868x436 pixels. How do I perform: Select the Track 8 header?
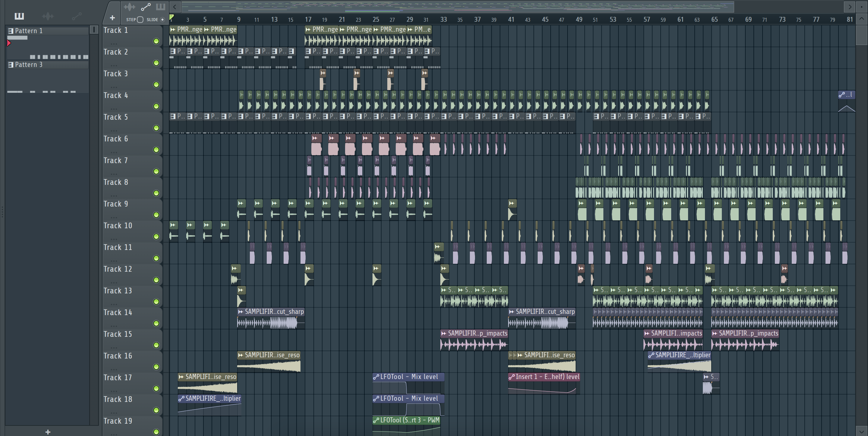point(132,188)
